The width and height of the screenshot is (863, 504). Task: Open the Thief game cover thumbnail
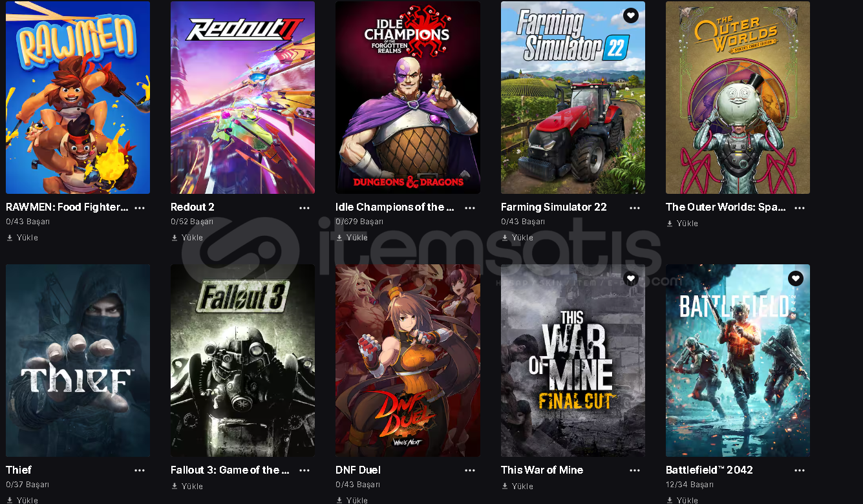[78, 361]
